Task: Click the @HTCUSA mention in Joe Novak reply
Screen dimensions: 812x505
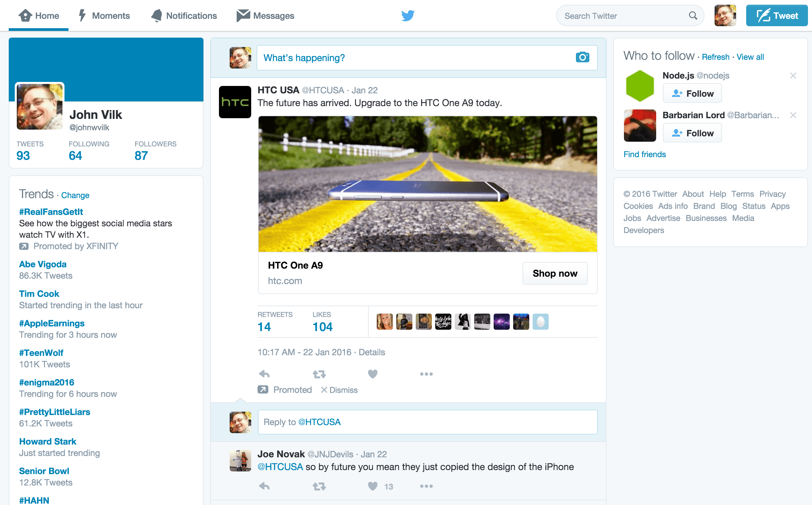Action: tap(280, 467)
